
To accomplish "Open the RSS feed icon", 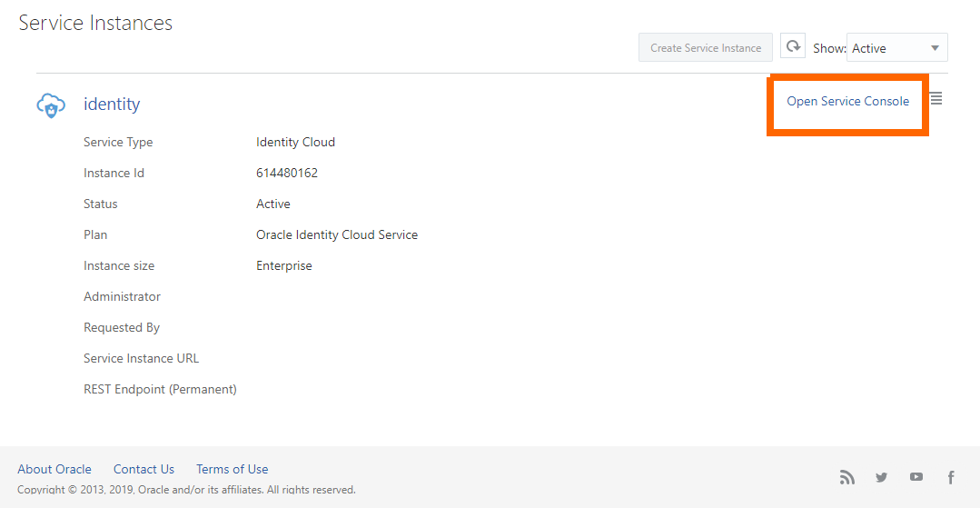I will 846,477.
